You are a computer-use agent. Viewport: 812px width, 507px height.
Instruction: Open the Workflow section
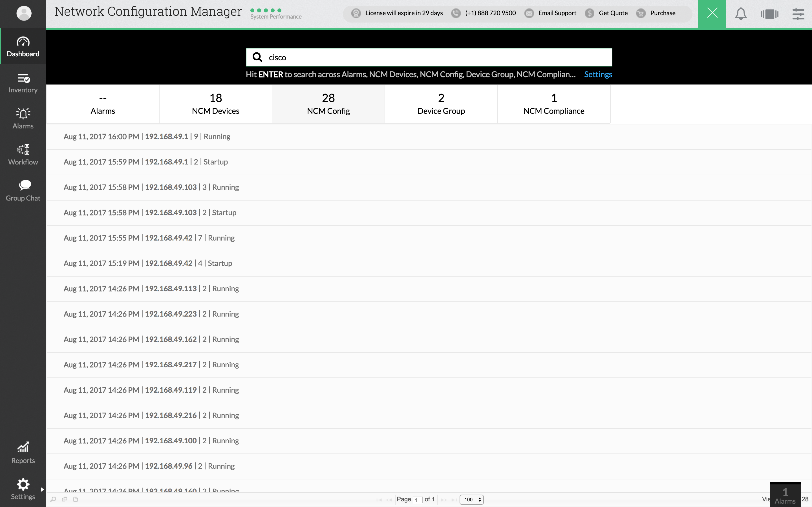point(23,155)
